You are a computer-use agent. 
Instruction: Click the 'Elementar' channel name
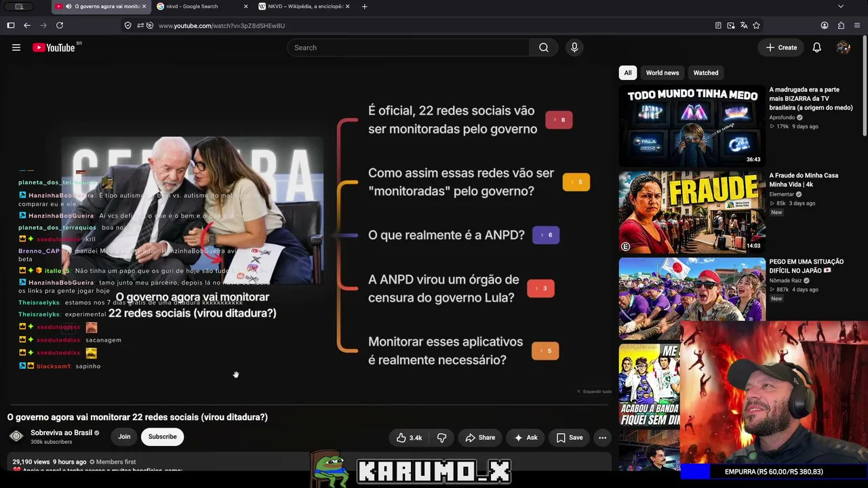(x=782, y=195)
